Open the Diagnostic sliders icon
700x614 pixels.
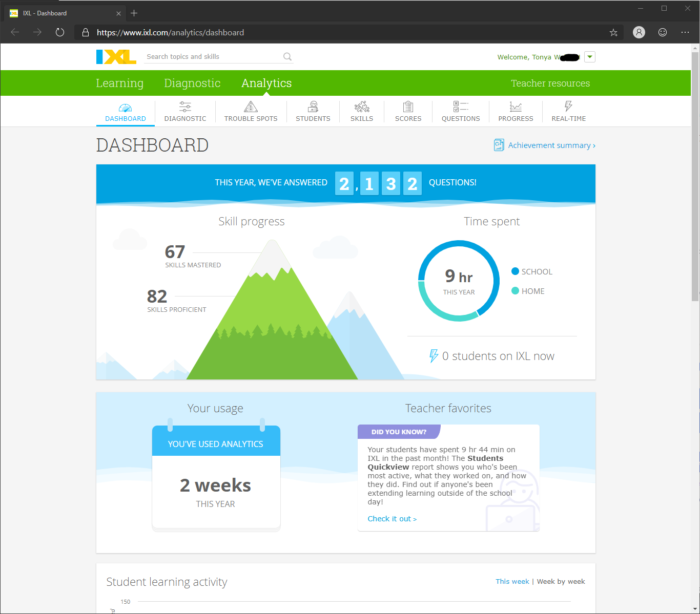click(186, 107)
